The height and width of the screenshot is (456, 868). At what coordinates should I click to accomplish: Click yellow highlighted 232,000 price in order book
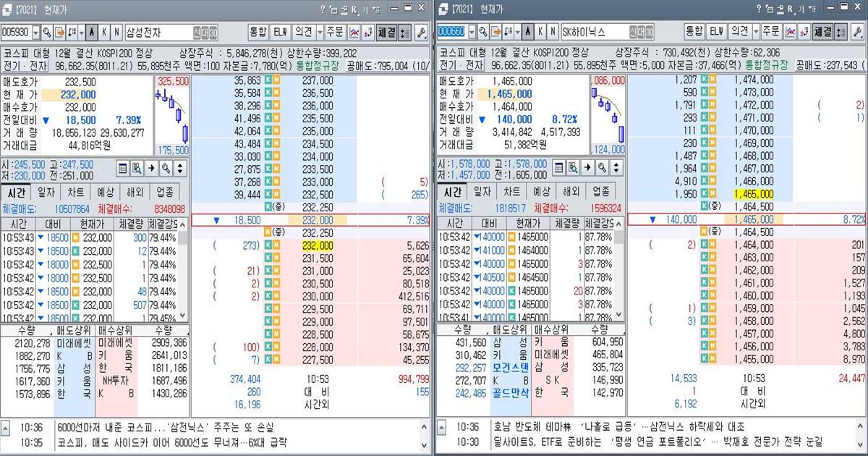[x=317, y=246]
